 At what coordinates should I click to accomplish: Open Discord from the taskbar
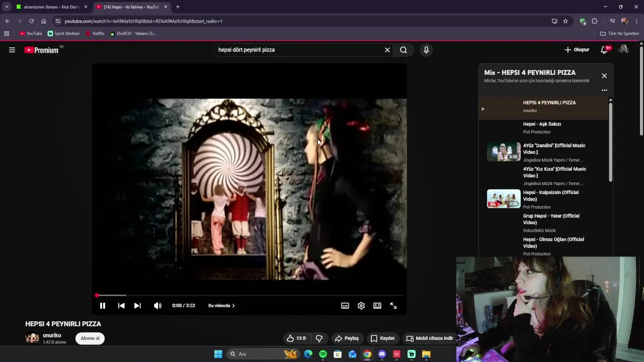[x=382, y=354]
